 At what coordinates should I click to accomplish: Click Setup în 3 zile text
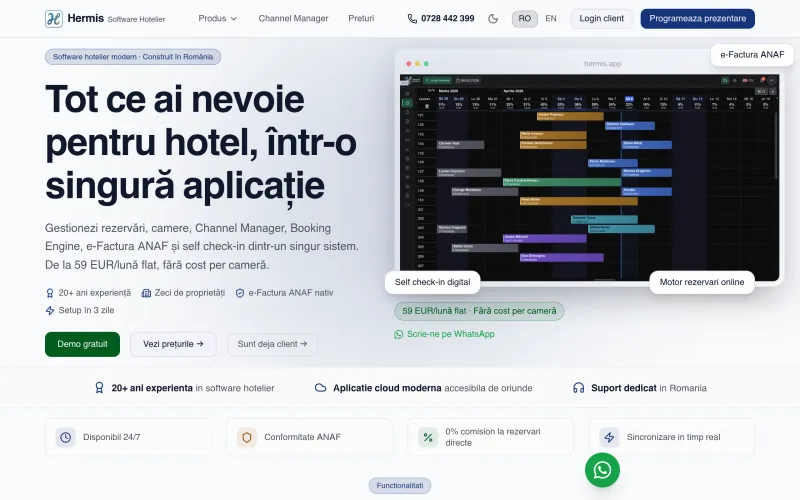point(86,311)
